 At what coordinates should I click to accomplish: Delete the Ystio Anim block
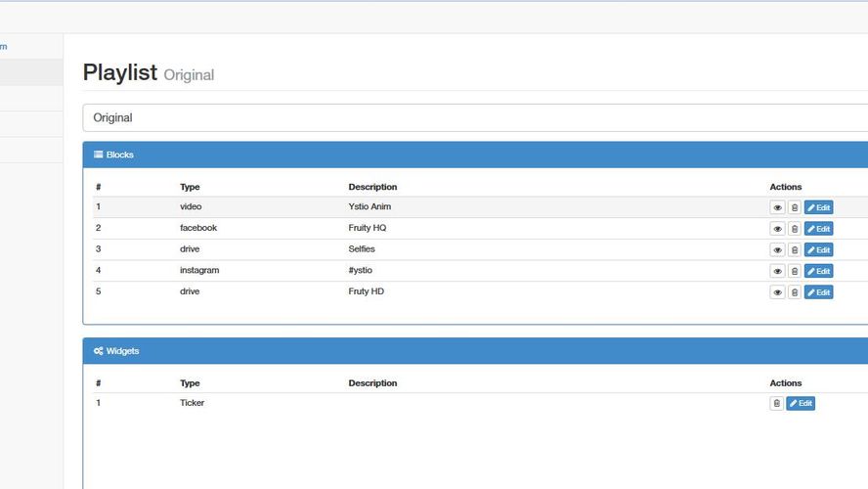[x=795, y=207]
